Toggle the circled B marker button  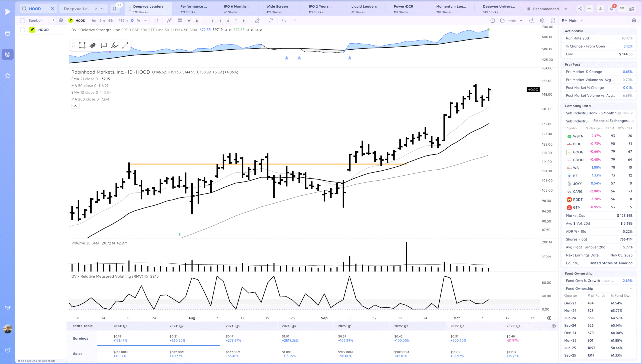click(212, 21)
